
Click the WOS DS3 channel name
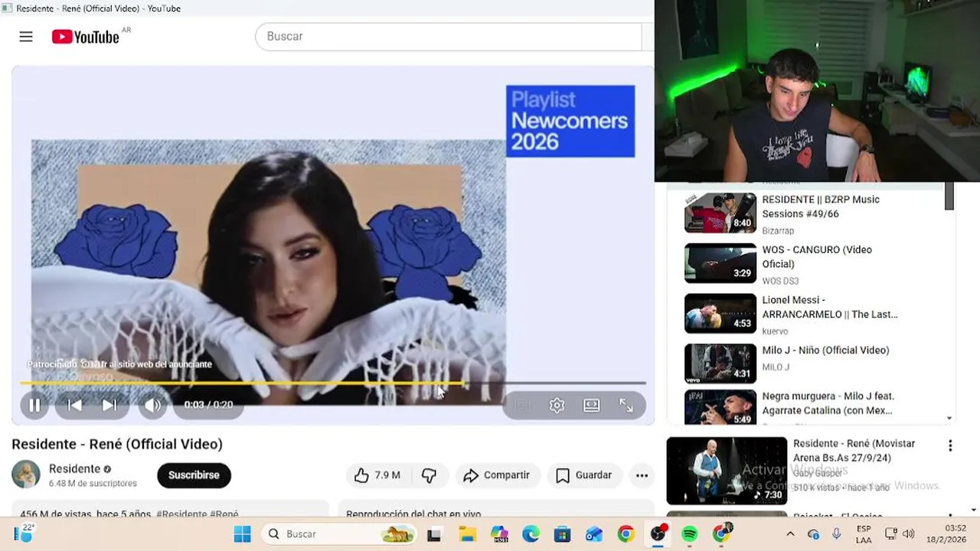[780, 281]
